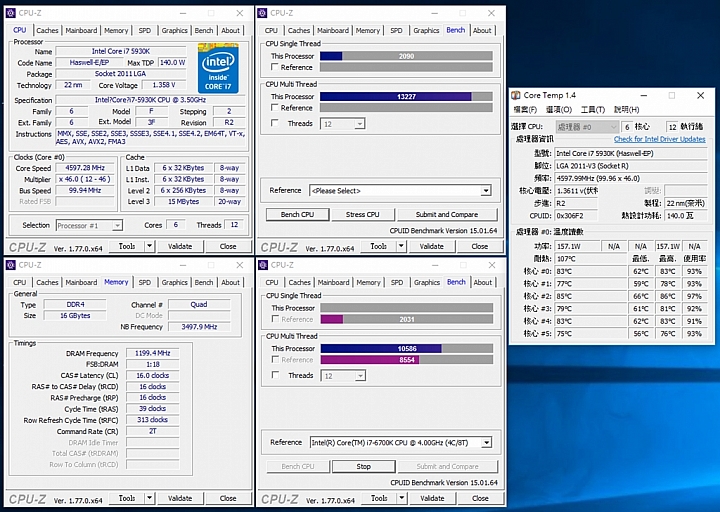This screenshot has width=720, height=512.
Task: Open the (H) help menu in Core Temp
Action: (x=626, y=109)
